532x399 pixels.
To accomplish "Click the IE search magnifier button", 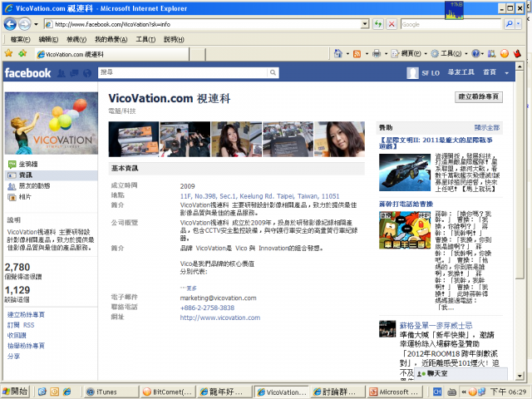I will pyautogui.click(x=509, y=24).
